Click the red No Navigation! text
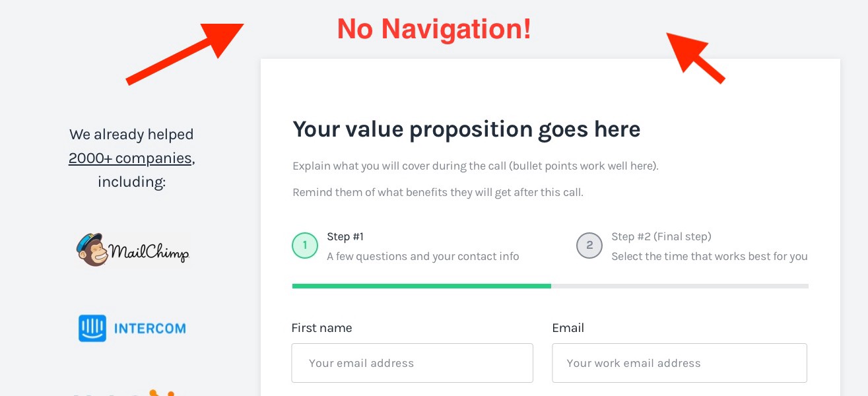868x396 pixels. click(x=434, y=29)
